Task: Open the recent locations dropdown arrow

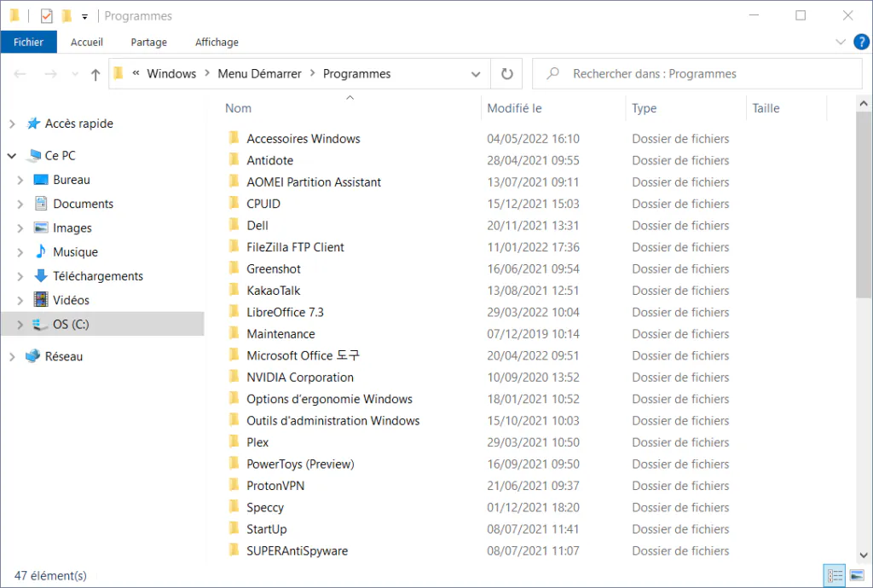Action: (x=75, y=74)
